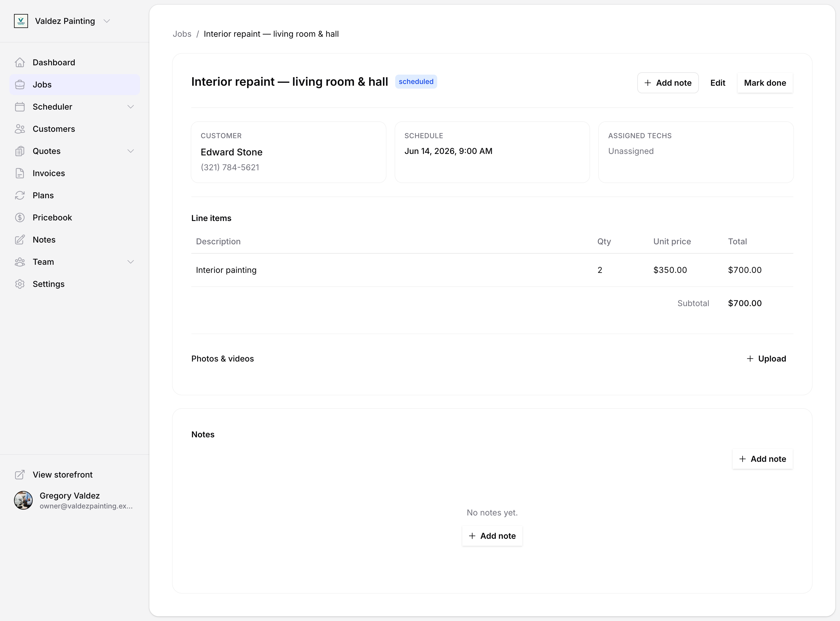Click the Notes pencil icon in sidebar
Viewport: 840px width, 621px height.
20,240
